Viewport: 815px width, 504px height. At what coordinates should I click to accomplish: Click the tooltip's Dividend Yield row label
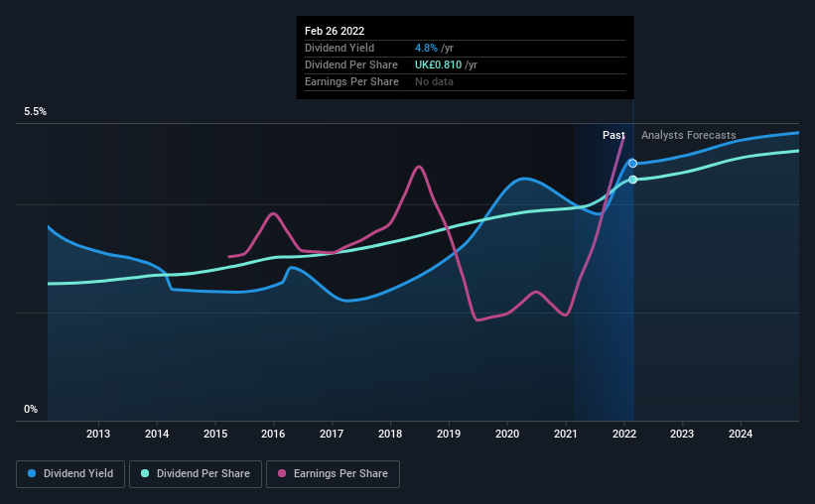click(340, 48)
